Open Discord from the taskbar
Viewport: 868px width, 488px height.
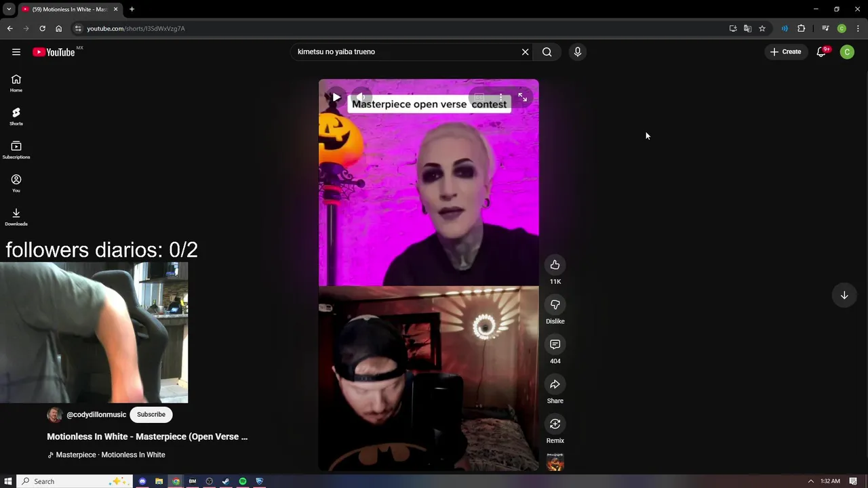tap(142, 481)
